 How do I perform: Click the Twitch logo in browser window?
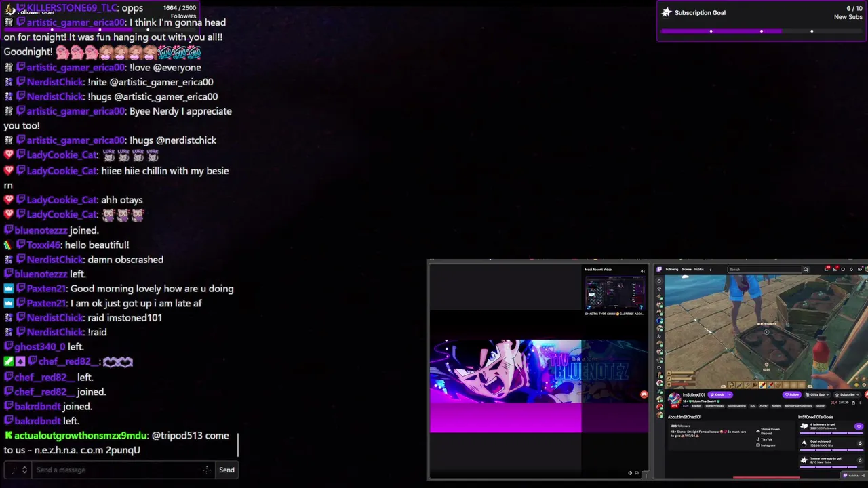pos(659,269)
